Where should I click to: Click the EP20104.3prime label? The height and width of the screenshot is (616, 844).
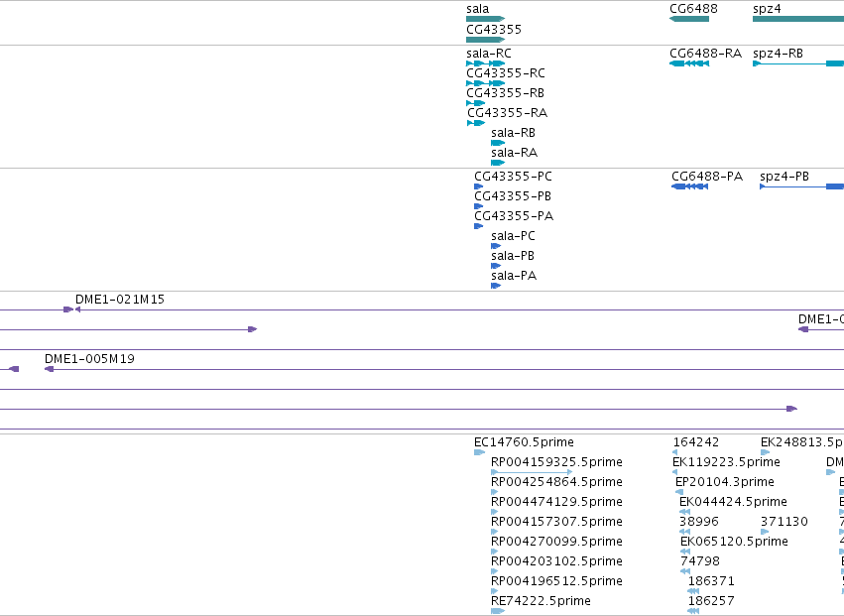pos(725,482)
